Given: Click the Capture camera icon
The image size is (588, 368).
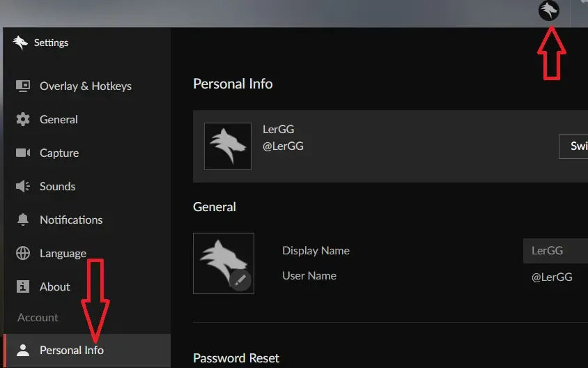Looking at the screenshot, I should (x=23, y=153).
